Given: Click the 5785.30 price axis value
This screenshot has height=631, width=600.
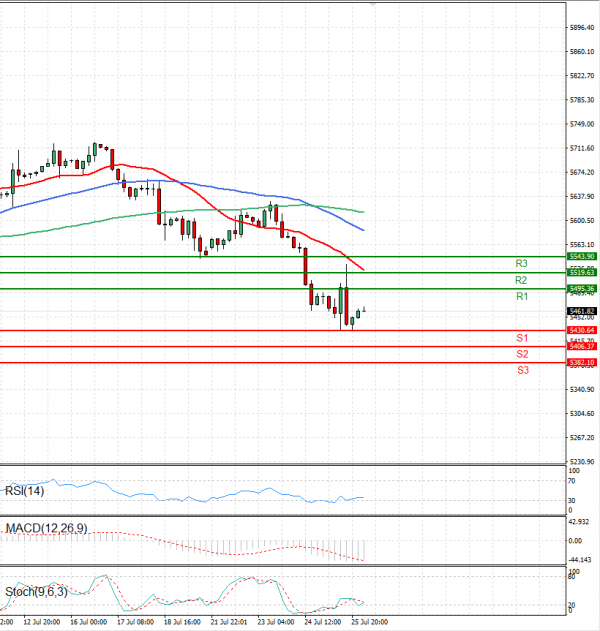Looking at the screenshot, I should click(582, 100).
